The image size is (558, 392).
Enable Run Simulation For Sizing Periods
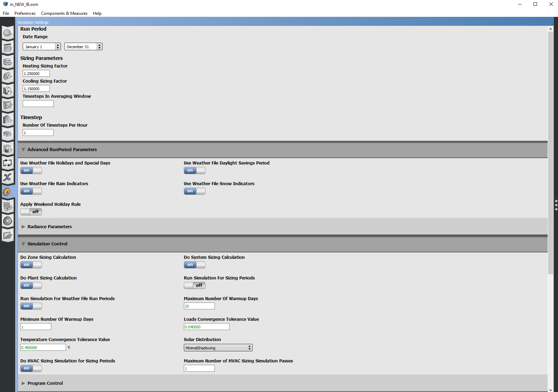tap(194, 285)
